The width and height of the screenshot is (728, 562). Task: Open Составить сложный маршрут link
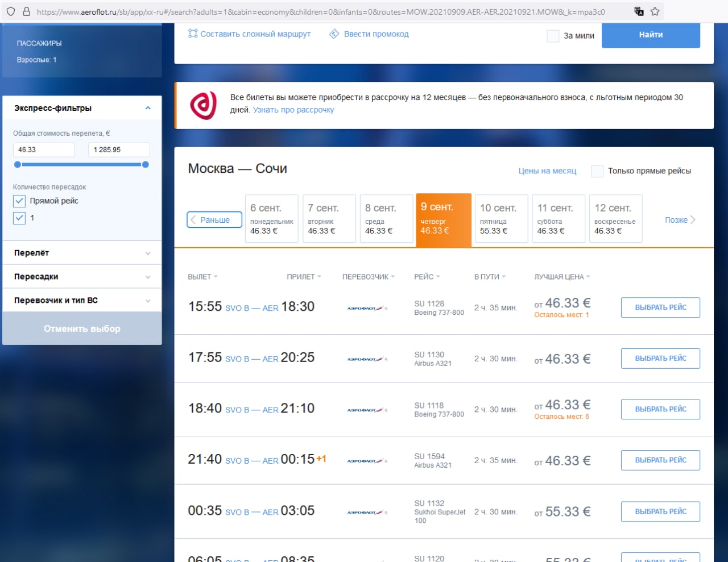255,34
